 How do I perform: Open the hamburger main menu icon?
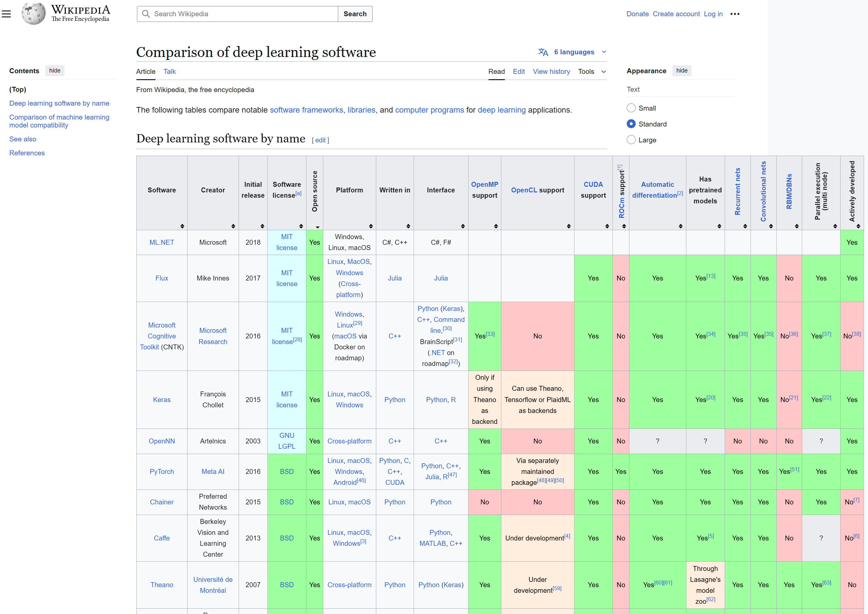click(x=6, y=14)
